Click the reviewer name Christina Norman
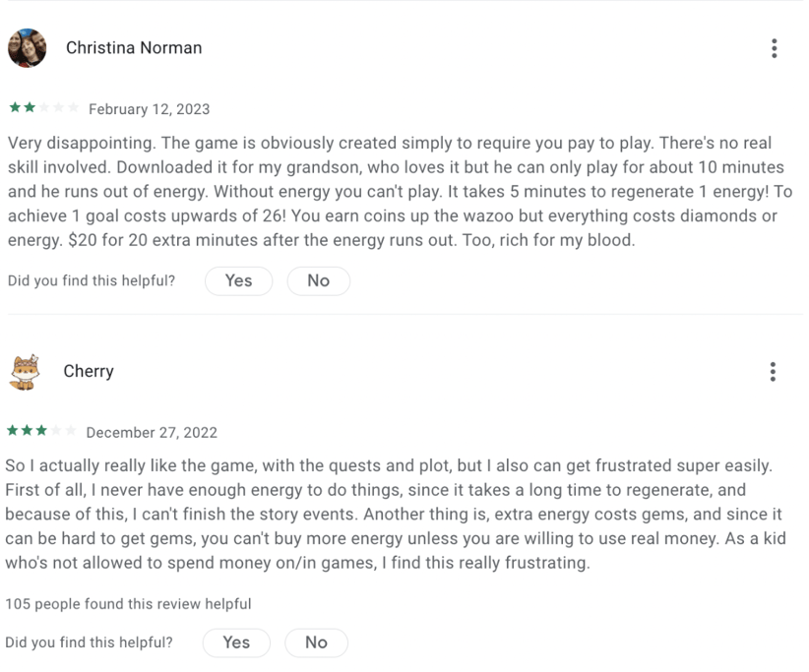This screenshot has width=809, height=672. (134, 48)
